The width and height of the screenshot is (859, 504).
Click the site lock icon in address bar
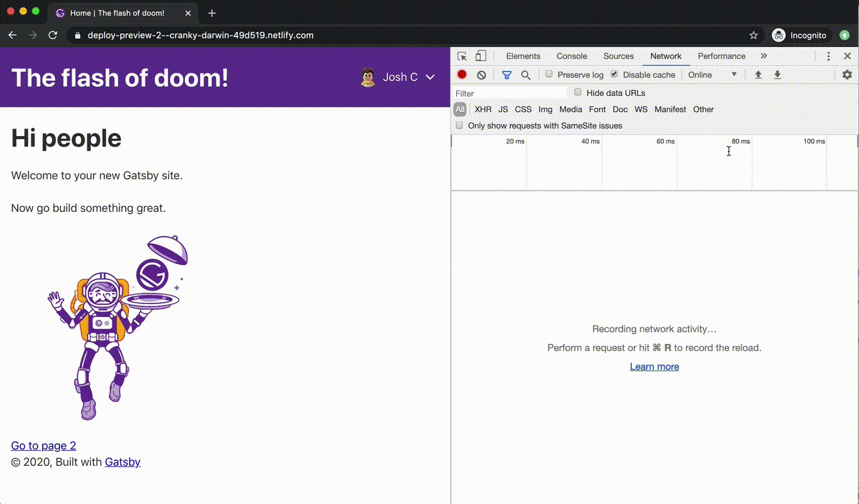(78, 36)
